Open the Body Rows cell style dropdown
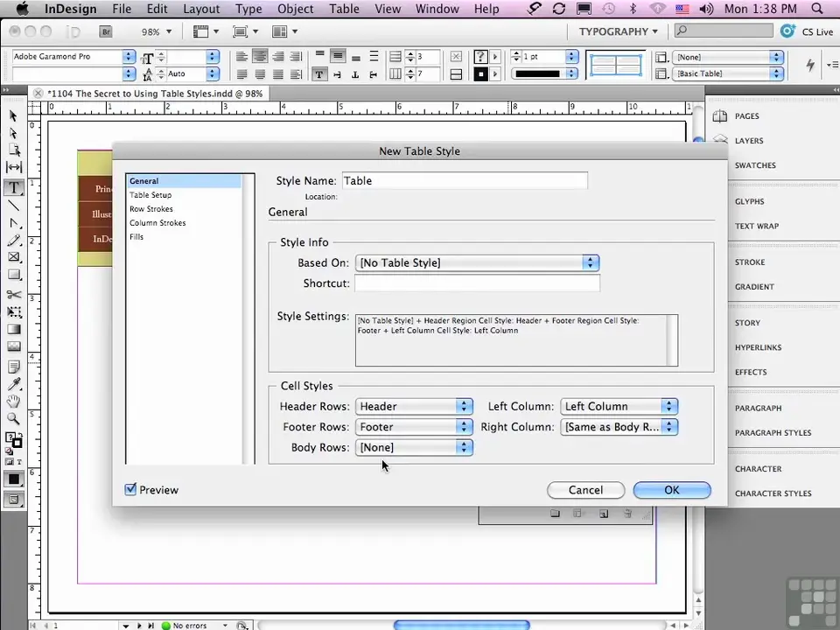The width and height of the screenshot is (840, 630). (414, 447)
